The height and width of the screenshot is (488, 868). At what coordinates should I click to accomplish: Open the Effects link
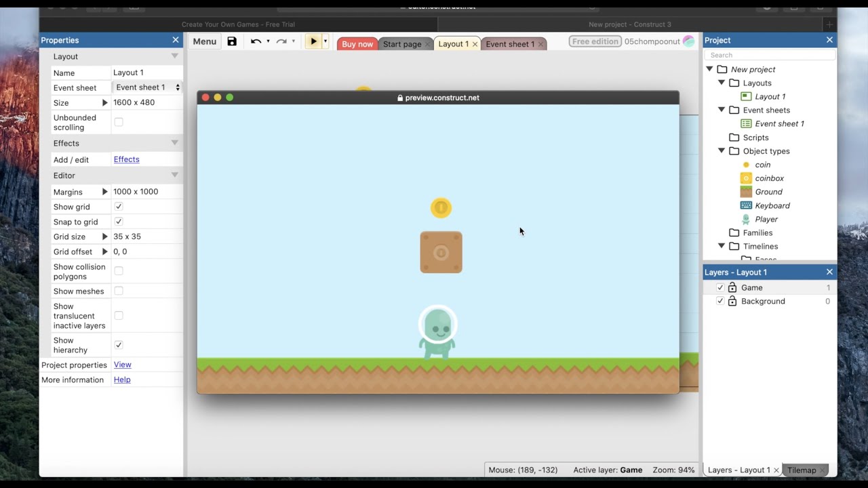126,159
